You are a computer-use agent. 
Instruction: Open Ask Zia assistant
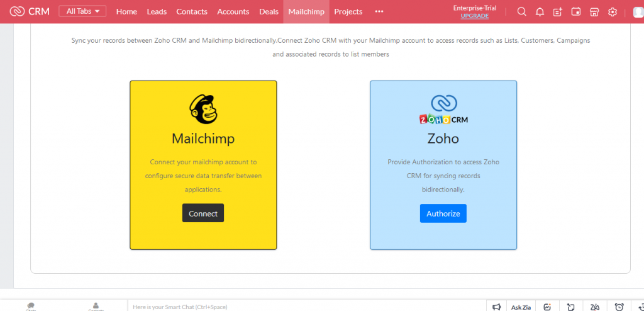click(521, 307)
